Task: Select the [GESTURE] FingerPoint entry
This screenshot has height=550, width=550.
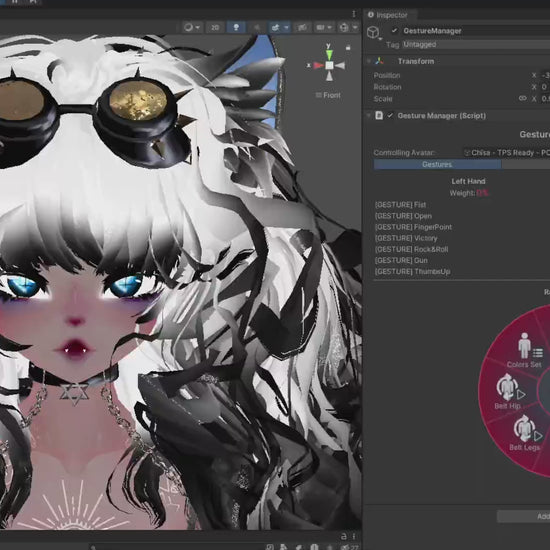Action: click(x=413, y=227)
